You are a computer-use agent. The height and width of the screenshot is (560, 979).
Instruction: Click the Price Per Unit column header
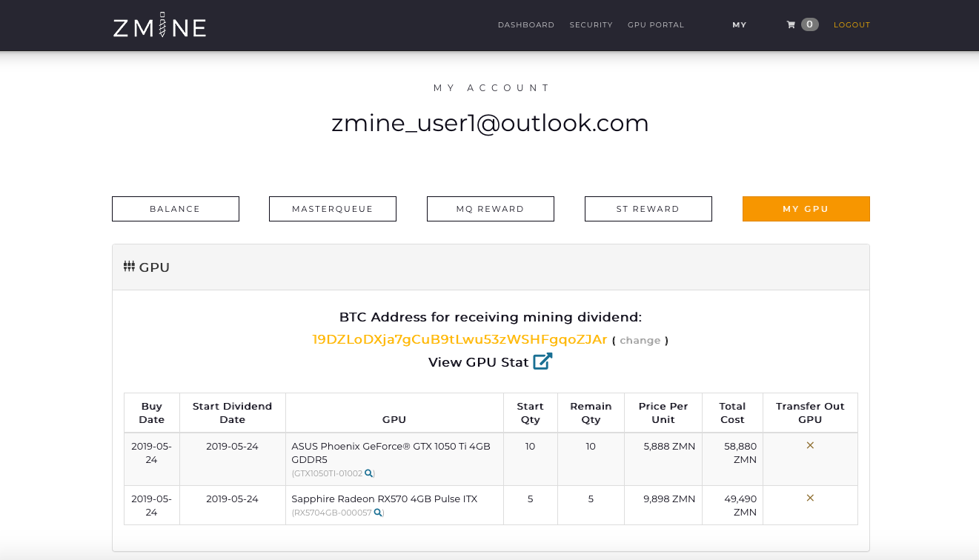(663, 413)
